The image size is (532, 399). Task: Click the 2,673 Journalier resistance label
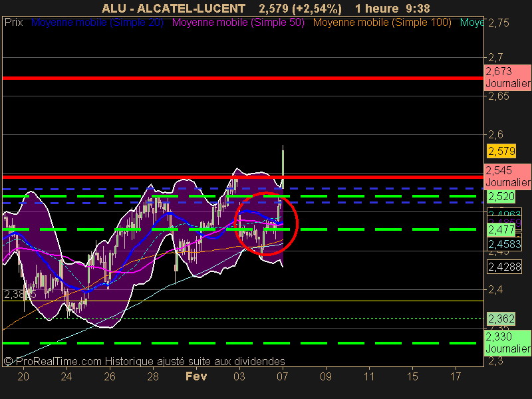507,77
